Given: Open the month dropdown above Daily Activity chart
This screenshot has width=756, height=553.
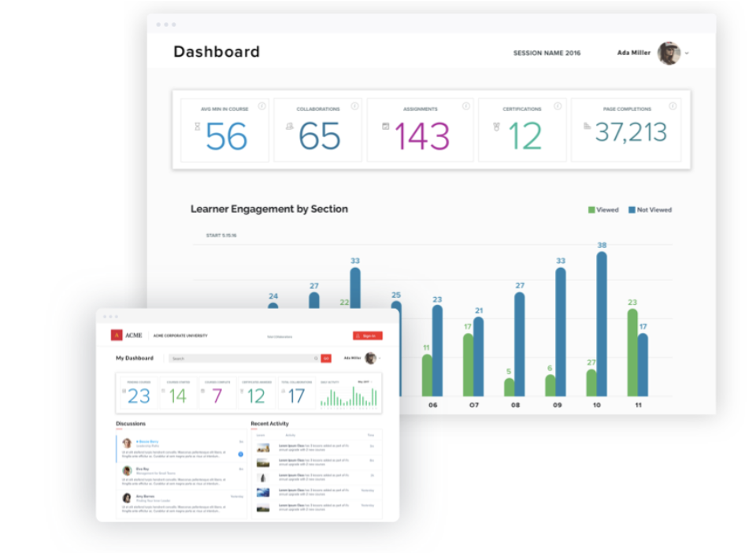Looking at the screenshot, I should [x=365, y=382].
